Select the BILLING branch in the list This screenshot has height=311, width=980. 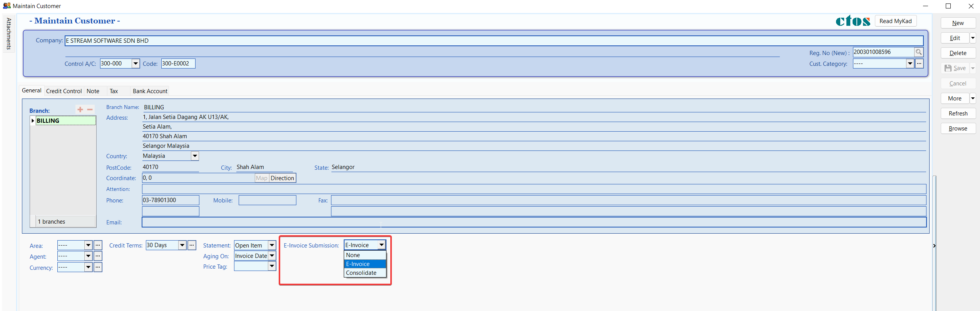48,121
